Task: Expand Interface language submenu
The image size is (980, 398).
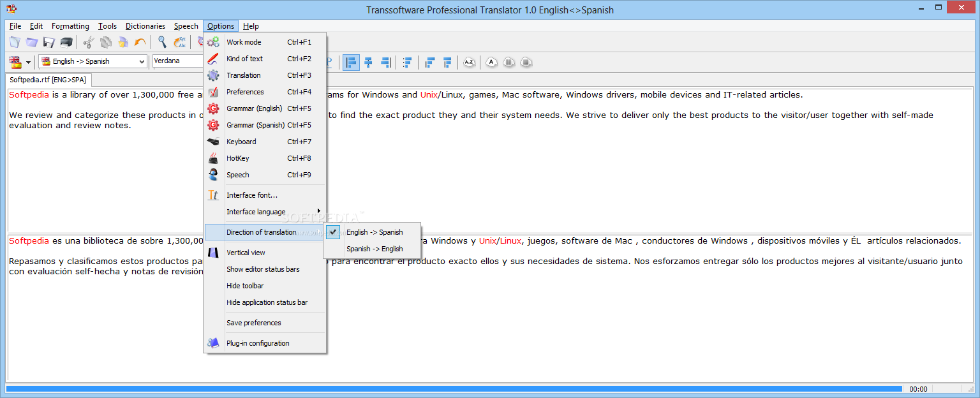Action: coord(265,212)
